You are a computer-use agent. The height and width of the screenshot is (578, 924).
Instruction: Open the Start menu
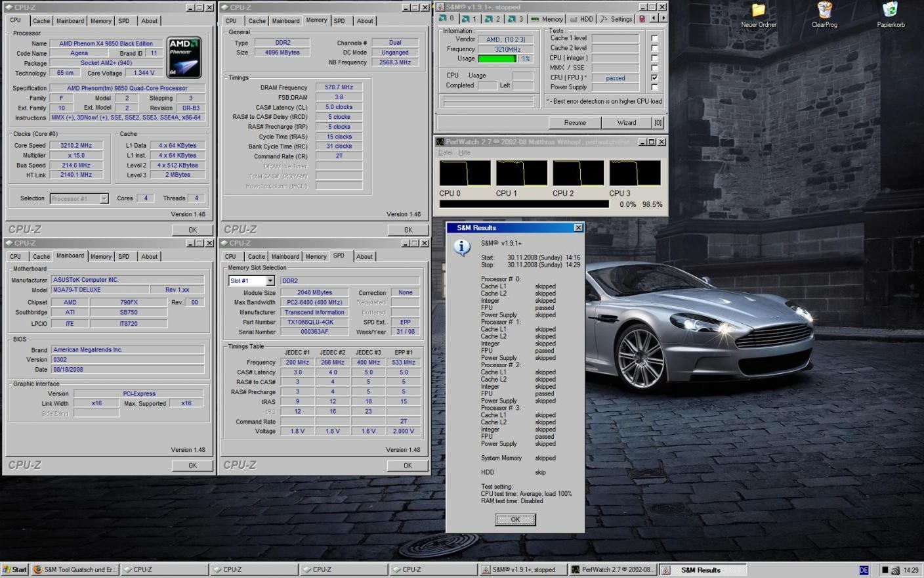tap(14, 569)
